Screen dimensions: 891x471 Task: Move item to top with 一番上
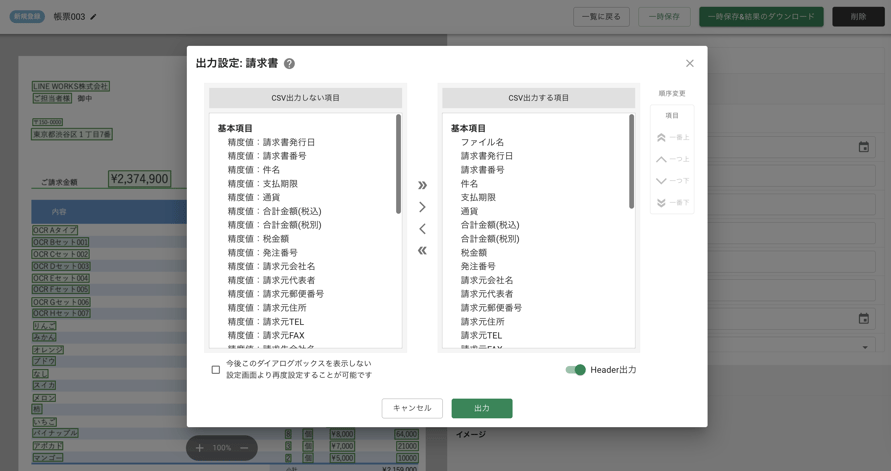[672, 138]
